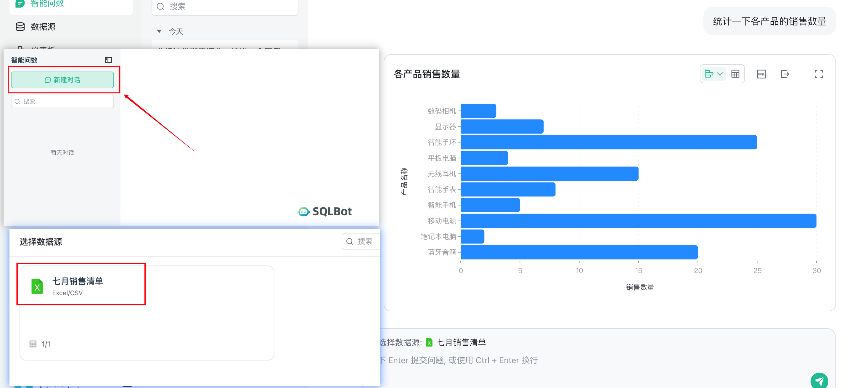Click the 移动电源 bar in chart
Screen dimensions: 868x388
pyautogui.click(x=638, y=221)
